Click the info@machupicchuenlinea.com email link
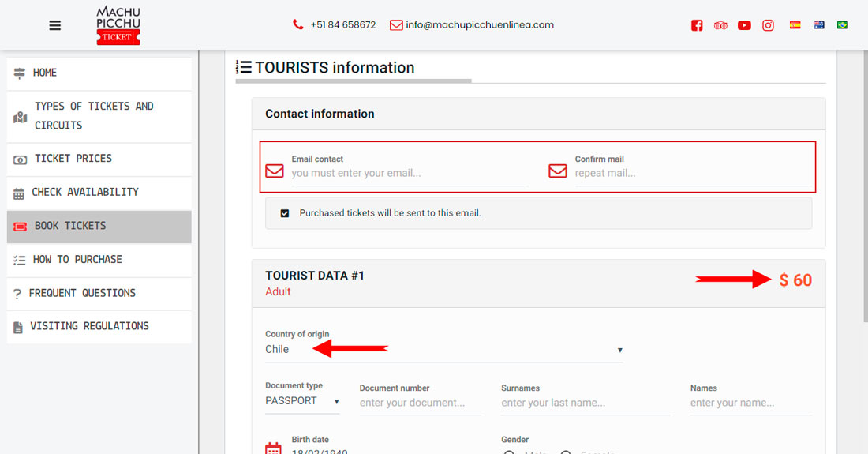 click(479, 25)
